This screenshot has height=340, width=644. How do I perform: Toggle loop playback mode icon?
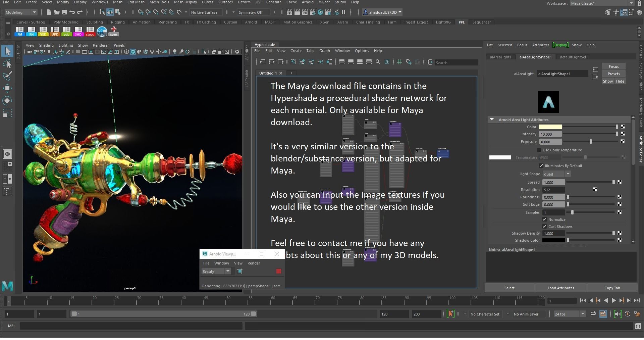[x=593, y=314]
